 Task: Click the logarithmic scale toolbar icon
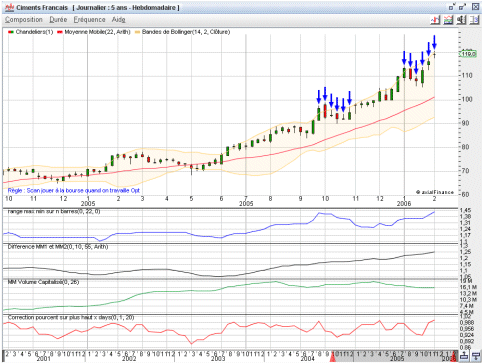click(x=474, y=20)
